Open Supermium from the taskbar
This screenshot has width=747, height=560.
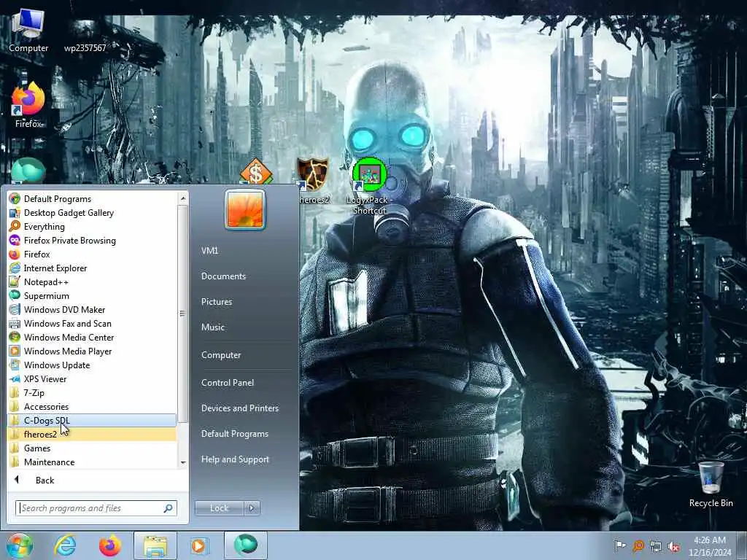point(246,545)
